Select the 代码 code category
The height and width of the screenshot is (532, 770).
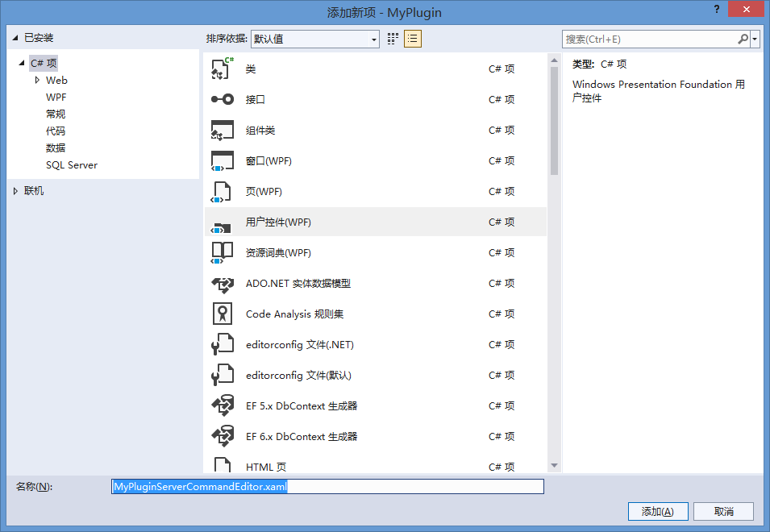point(56,131)
